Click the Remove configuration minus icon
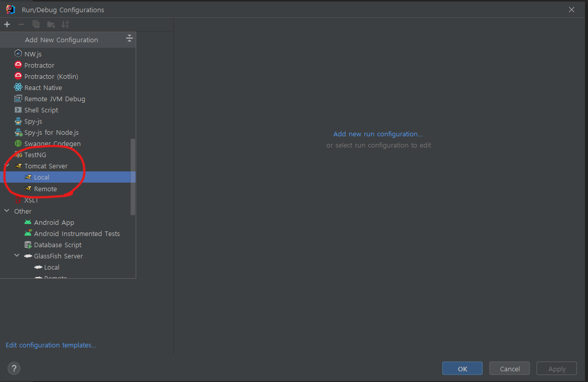 21,24
